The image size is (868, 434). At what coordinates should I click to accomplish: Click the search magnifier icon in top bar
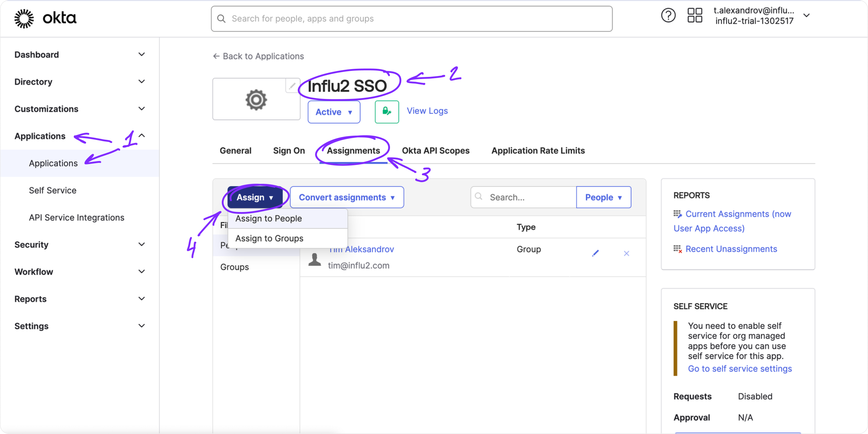222,18
